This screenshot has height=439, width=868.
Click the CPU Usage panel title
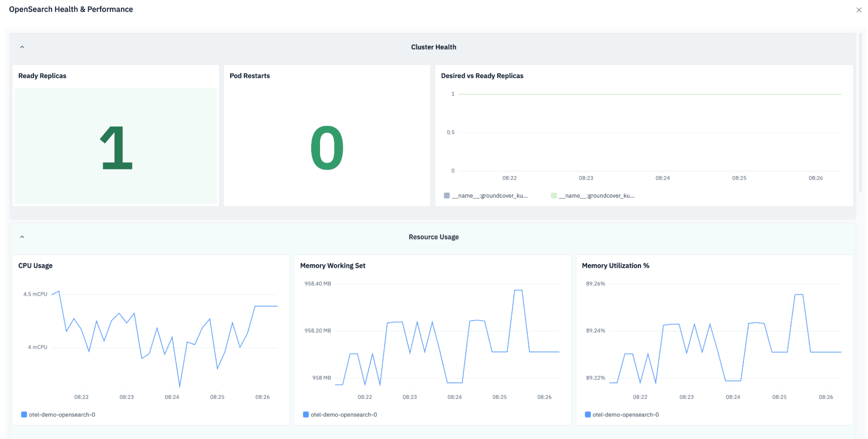tap(35, 266)
